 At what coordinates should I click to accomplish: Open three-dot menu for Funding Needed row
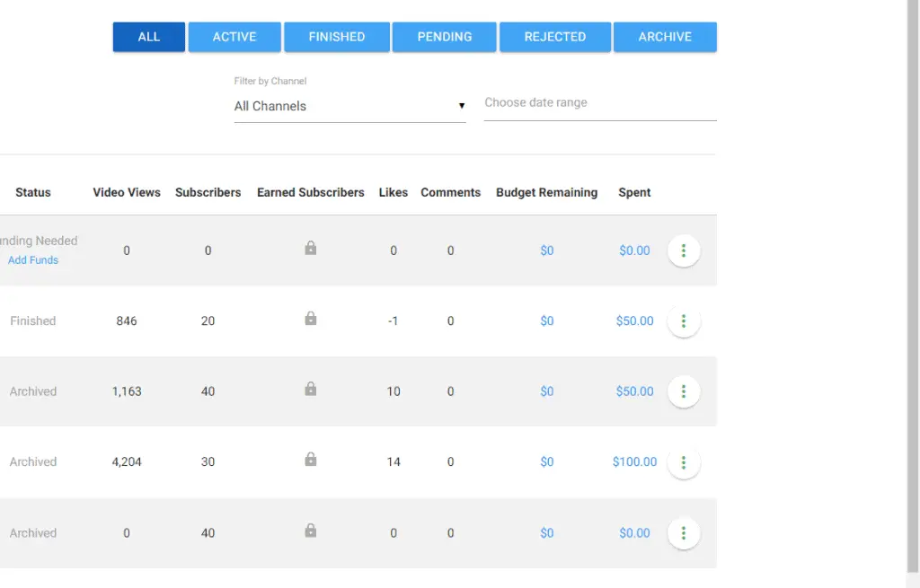point(684,251)
